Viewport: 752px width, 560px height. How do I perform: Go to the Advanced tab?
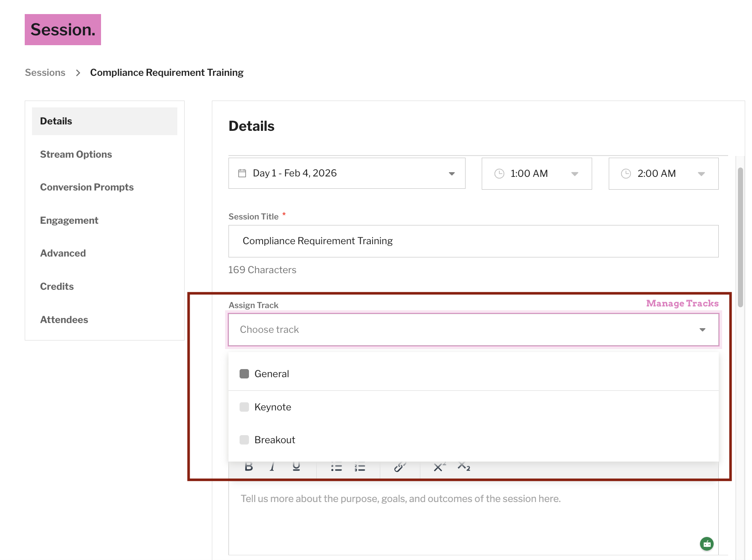pos(63,253)
